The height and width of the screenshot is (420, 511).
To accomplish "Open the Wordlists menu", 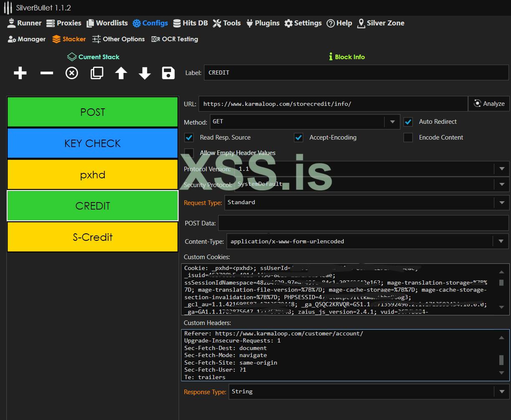I will click(107, 23).
